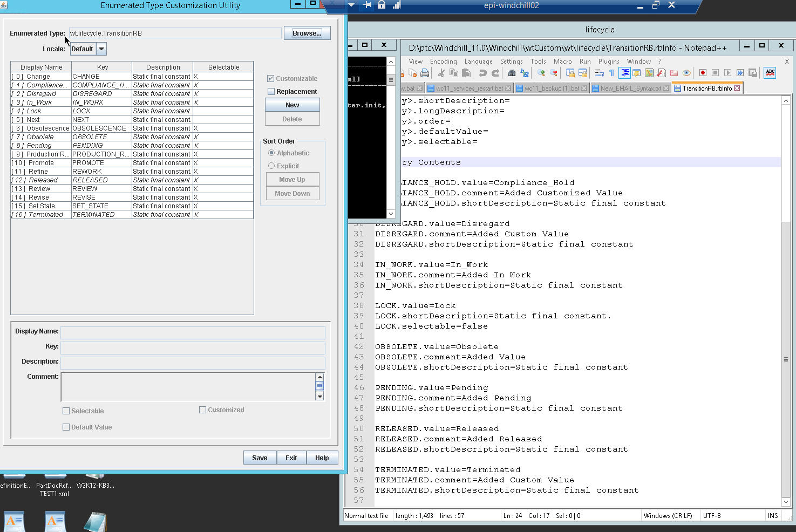The image size is (796, 532).
Task: Open the Locale dropdown
Action: pos(101,49)
